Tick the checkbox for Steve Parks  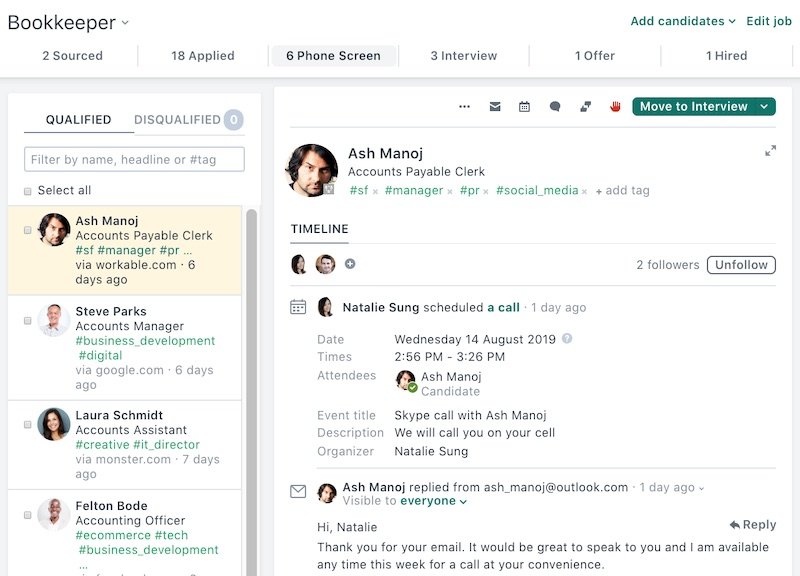[28, 321]
